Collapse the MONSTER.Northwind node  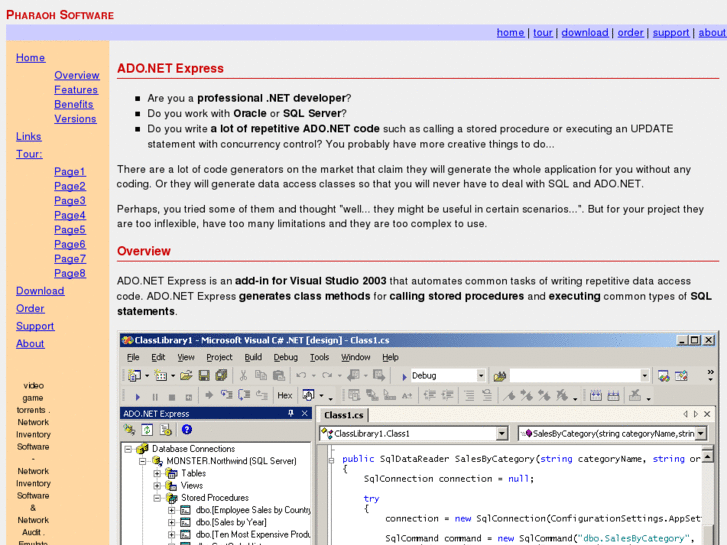point(143,461)
